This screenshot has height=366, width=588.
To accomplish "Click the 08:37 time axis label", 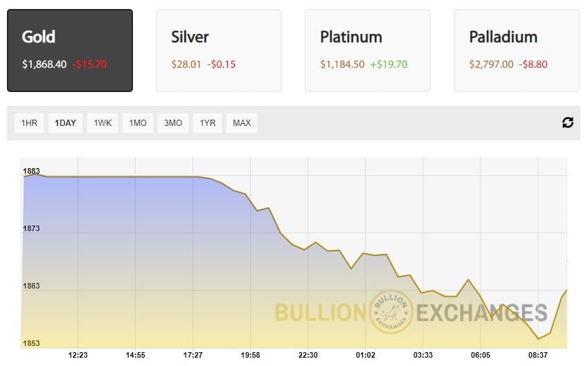I will [538, 355].
